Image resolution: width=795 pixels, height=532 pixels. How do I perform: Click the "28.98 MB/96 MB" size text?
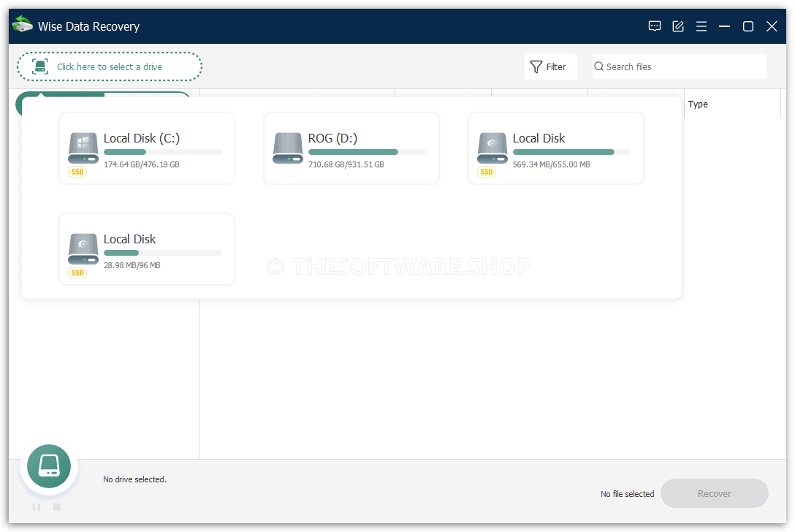pyautogui.click(x=132, y=265)
